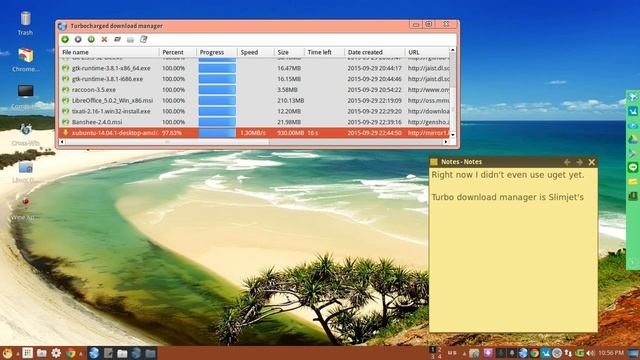Select the xubuntu-14.04.1-desktop download row
The height and width of the screenshot is (360, 640).
point(254,133)
